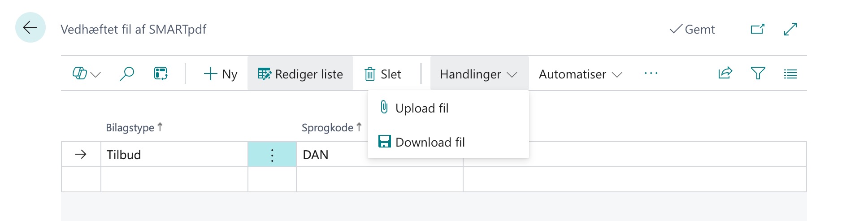
Task: Open the Copilot dropdown
Action: pyautogui.click(x=86, y=74)
